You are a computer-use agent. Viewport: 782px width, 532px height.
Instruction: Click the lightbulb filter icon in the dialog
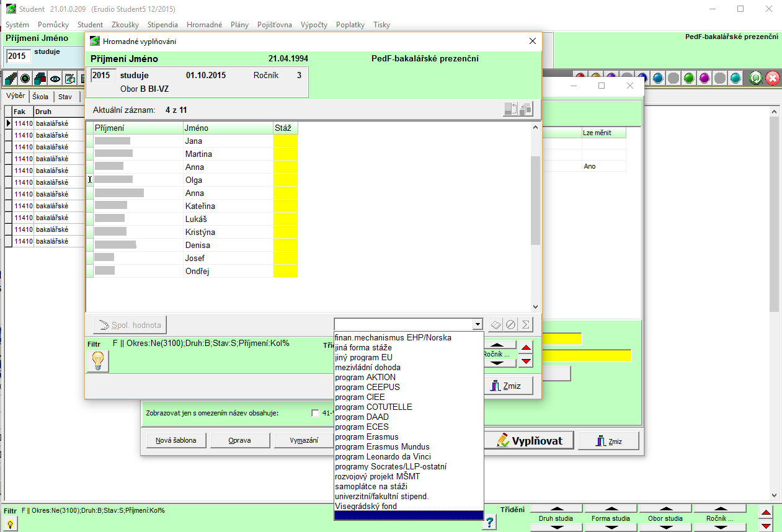click(x=98, y=361)
